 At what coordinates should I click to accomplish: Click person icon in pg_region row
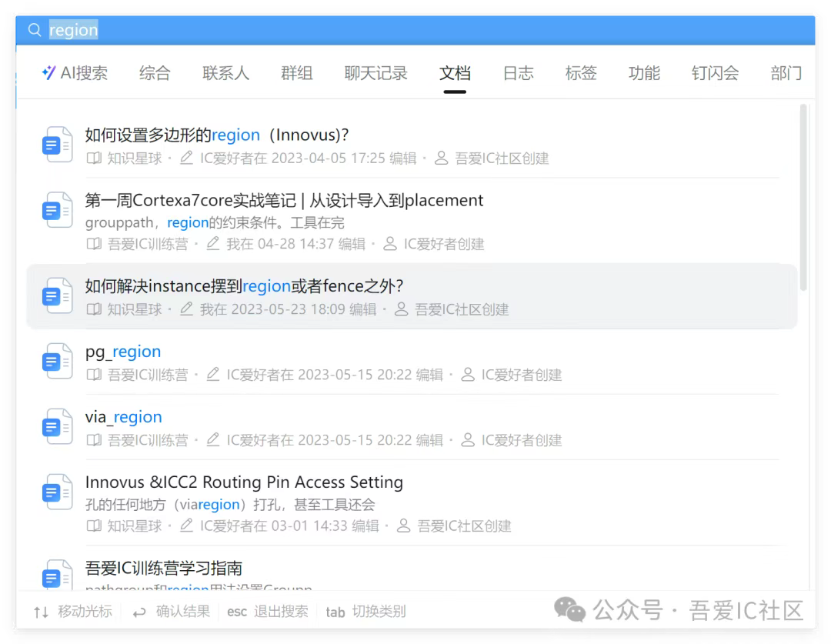468,375
